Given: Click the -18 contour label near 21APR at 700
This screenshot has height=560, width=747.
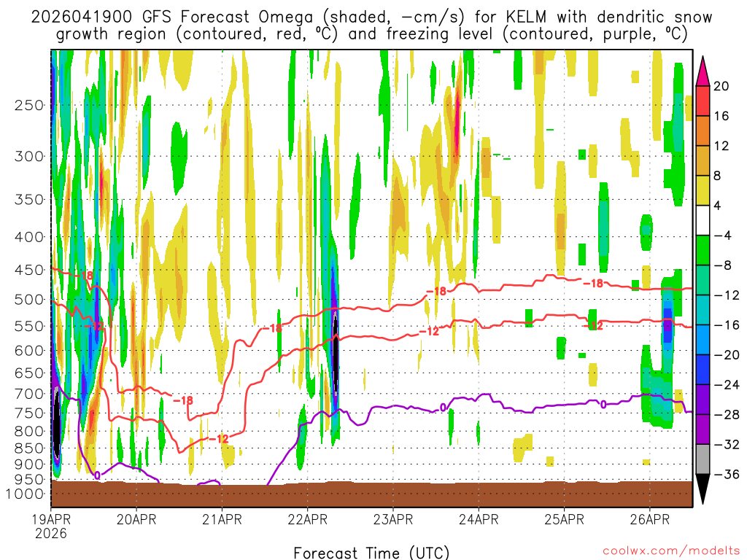Looking at the screenshot, I should click(x=182, y=400).
